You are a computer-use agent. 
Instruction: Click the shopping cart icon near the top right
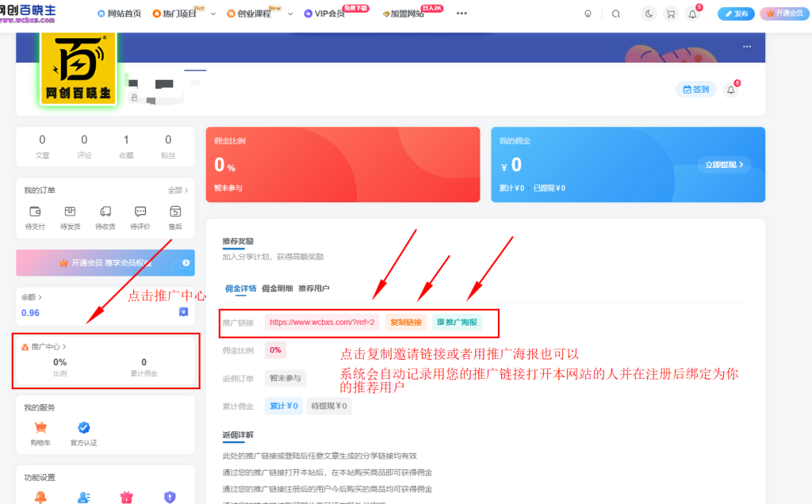click(670, 13)
